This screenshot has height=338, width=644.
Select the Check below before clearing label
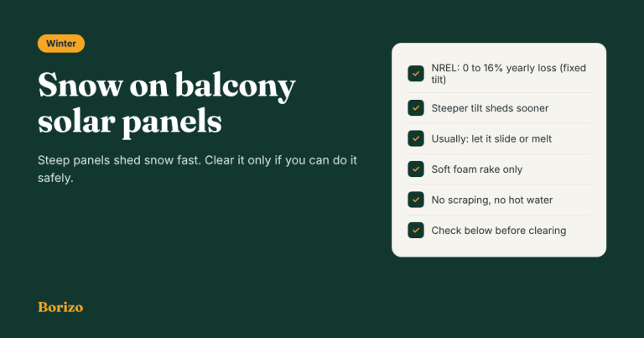[x=499, y=231]
